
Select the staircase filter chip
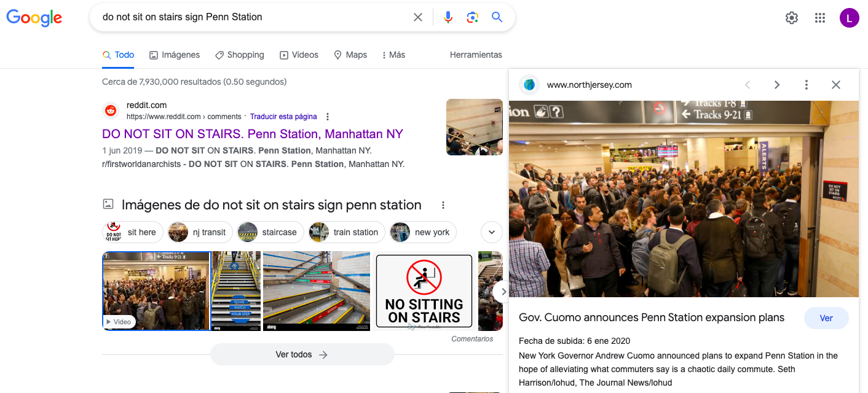pyautogui.click(x=270, y=232)
